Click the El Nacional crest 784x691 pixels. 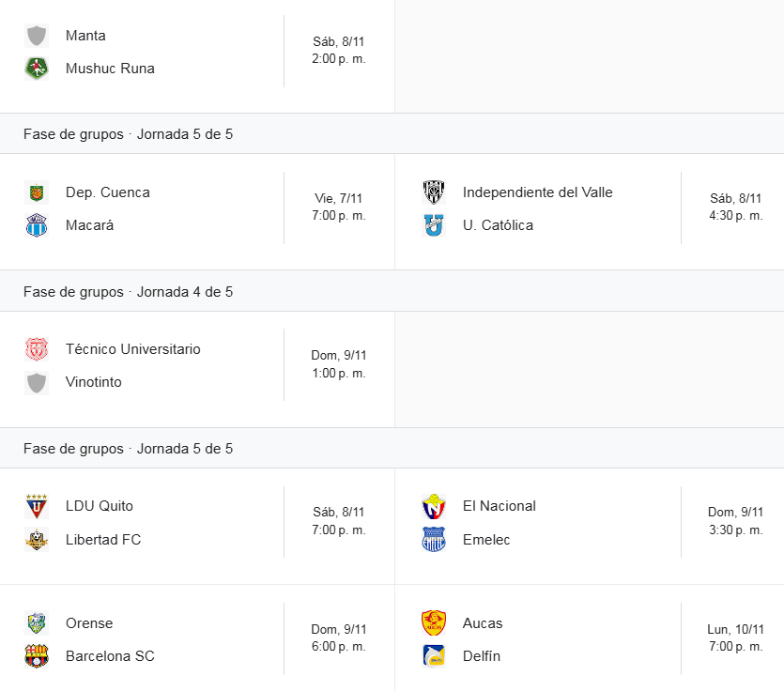tap(434, 506)
